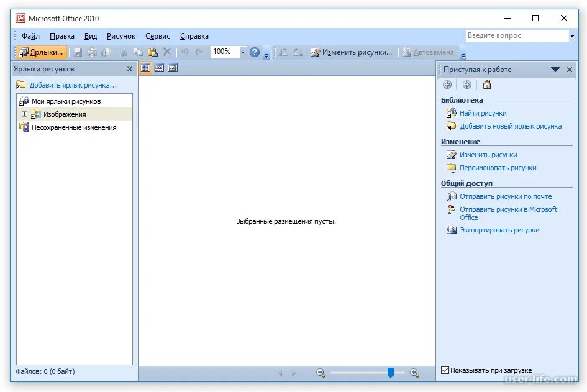Viewport: 587px width, 392px height.
Task: Click the Отправить рисунки по почте link
Action: (506, 196)
